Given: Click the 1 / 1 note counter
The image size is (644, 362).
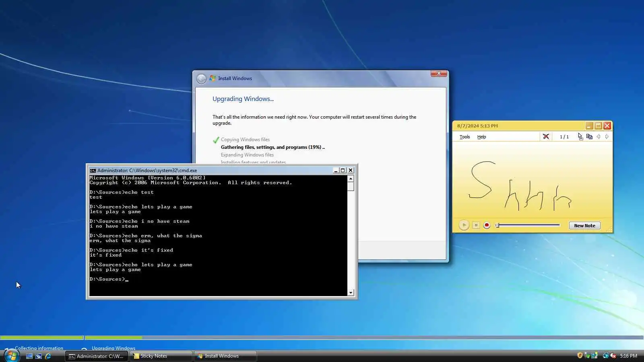Looking at the screenshot, I should (564, 137).
